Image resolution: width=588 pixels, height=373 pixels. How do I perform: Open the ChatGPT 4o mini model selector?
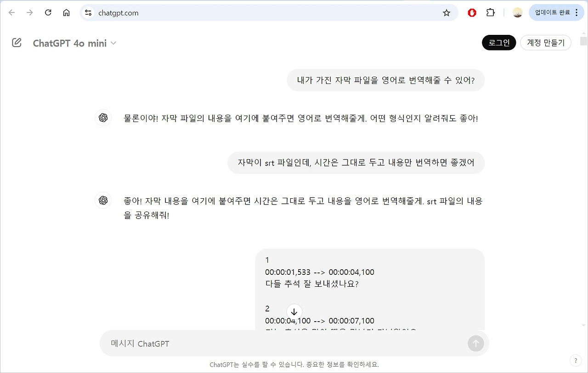coord(74,43)
